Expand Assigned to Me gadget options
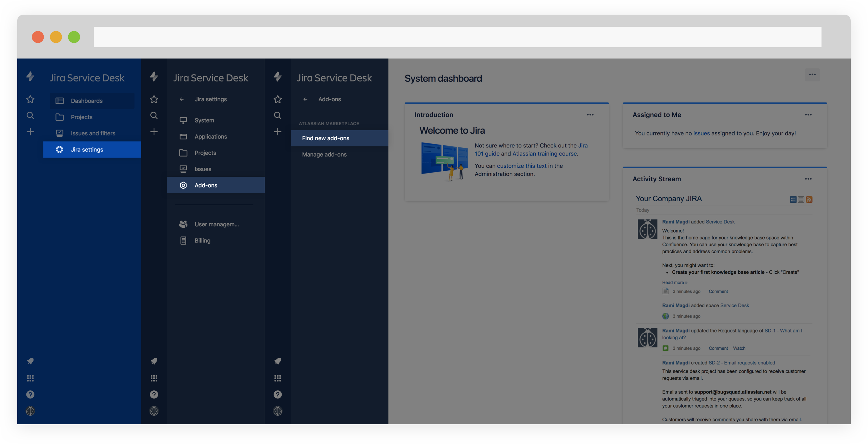Screen dimensions: 868x444 click(x=808, y=115)
